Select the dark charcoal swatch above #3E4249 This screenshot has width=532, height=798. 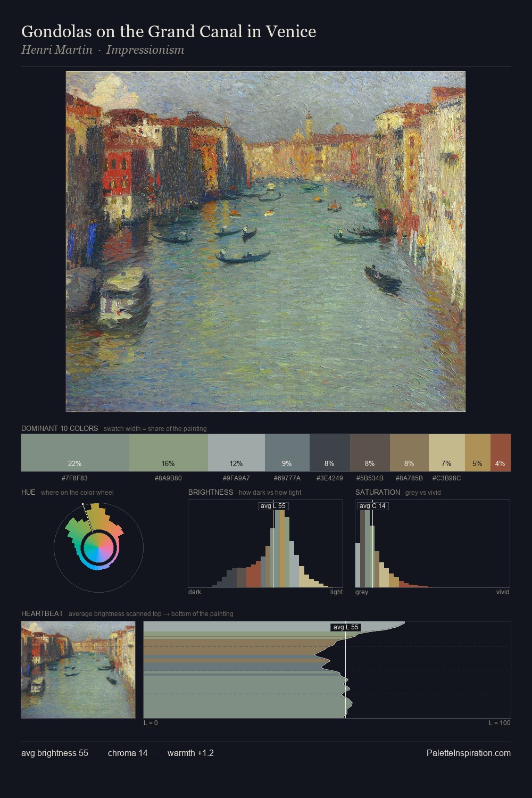click(330, 453)
